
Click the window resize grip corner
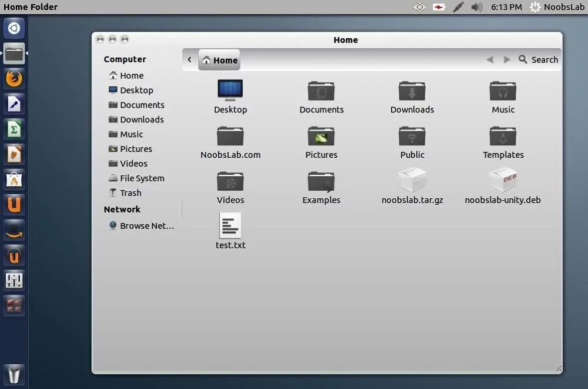(x=559, y=369)
